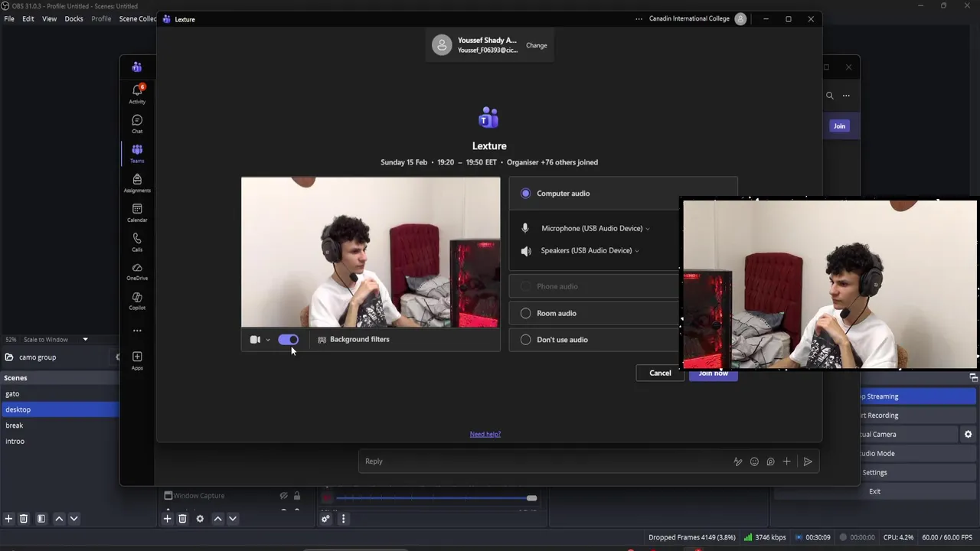Open OBS File menu

[9, 18]
